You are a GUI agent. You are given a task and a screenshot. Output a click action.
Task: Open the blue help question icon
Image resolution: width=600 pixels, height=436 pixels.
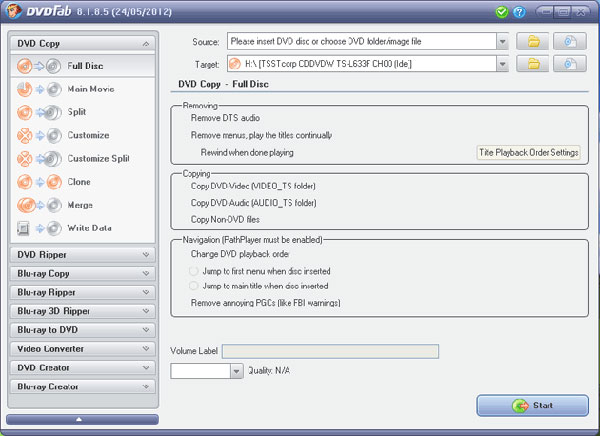(519, 12)
